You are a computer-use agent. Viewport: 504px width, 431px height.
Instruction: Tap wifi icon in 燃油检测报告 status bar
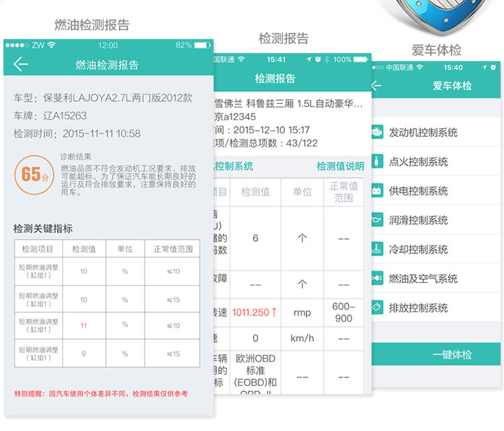pos(52,45)
